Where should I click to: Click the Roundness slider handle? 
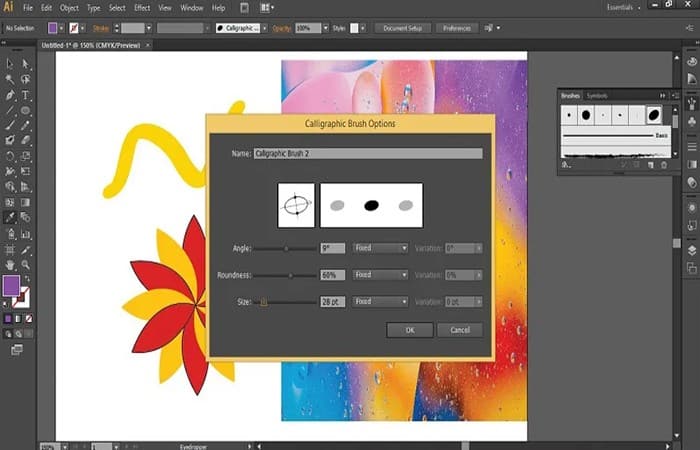pyautogui.click(x=290, y=274)
